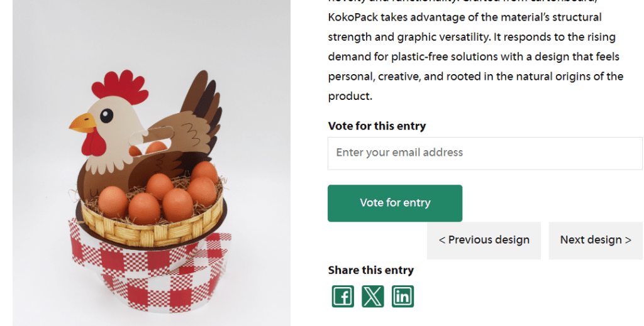Click an egg in the woven basket

145,207
